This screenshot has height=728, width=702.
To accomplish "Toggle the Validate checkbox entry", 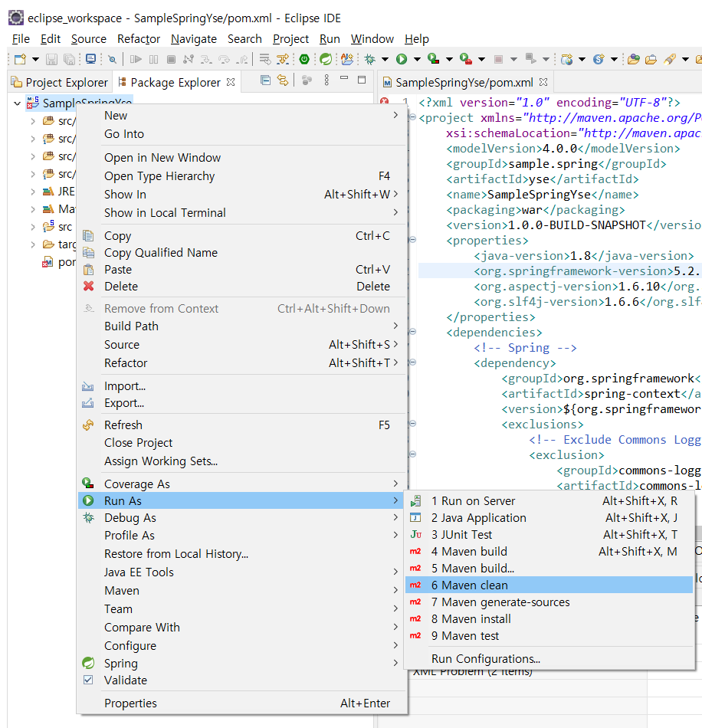I will 243,680.
